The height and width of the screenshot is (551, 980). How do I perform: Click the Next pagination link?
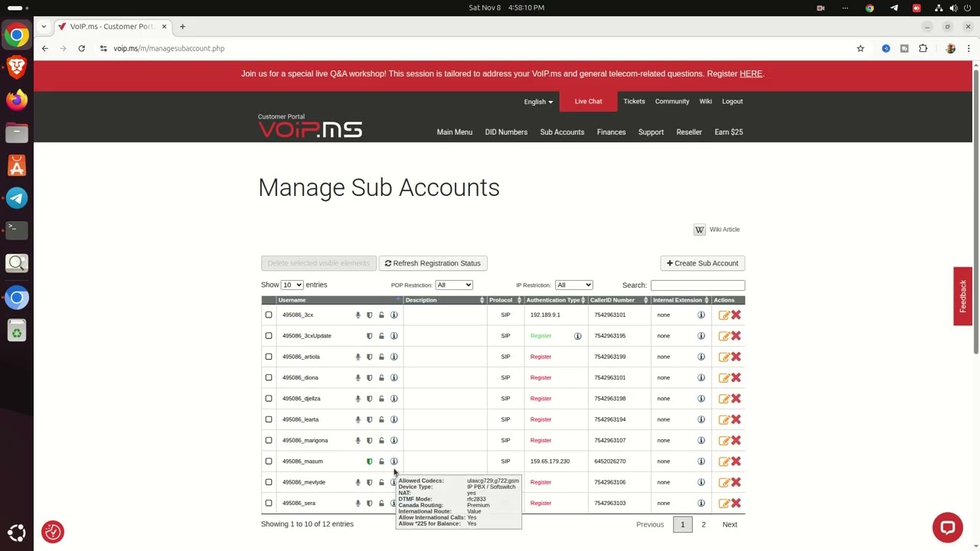(x=730, y=525)
